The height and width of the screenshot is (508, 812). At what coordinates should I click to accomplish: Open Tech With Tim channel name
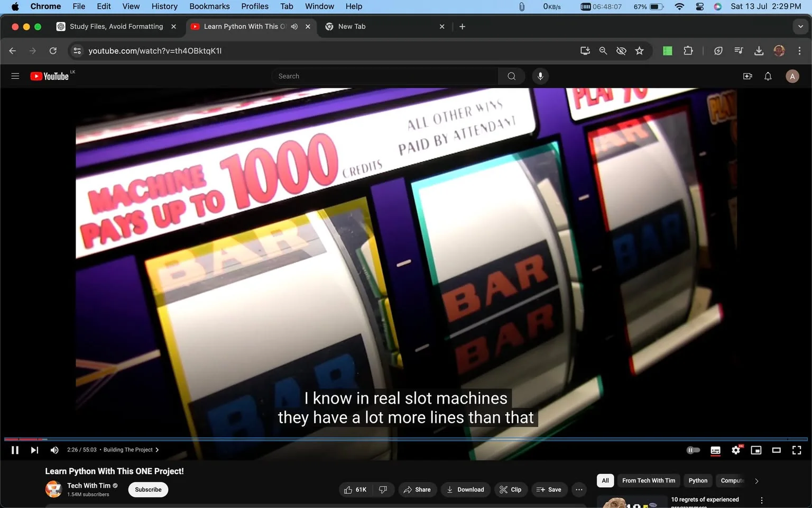click(x=89, y=485)
